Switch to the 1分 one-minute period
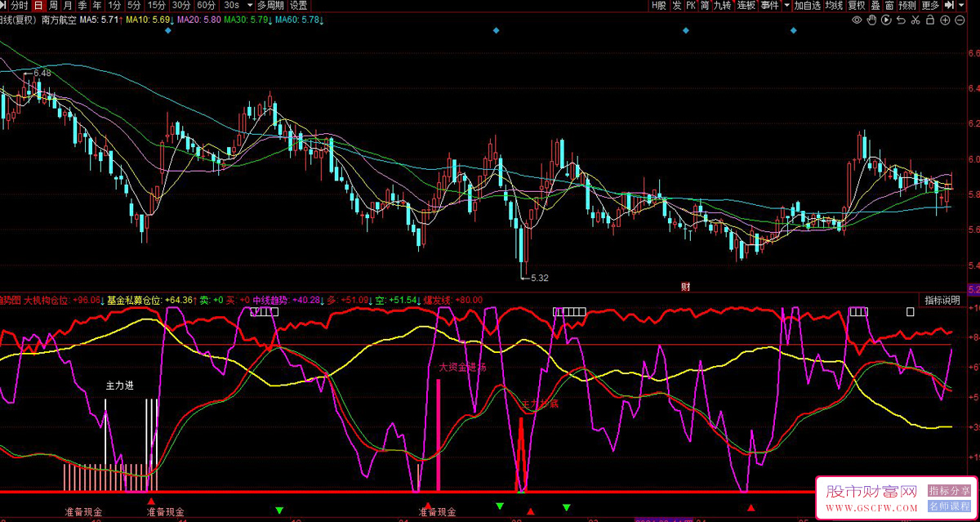Image resolution: width=980 pixels, height=522 pixels. pyautogui.click(x=115, y=5)
